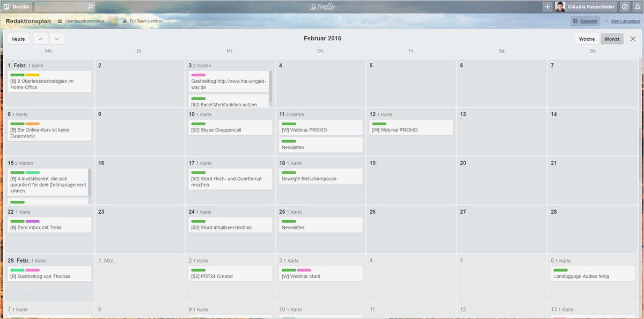Click day header '3 2 Karten'

(200, 66)
